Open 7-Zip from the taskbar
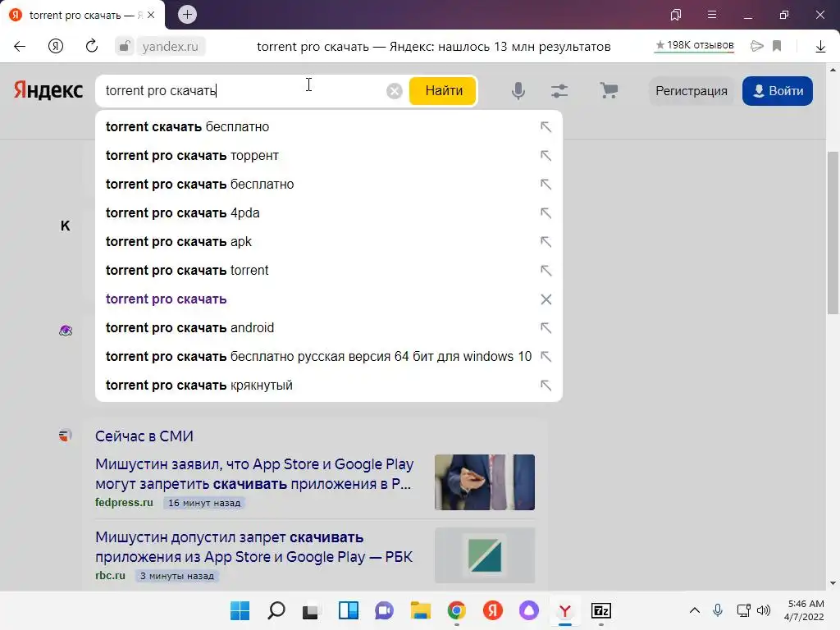Screen dimensions: 840x630 click(x=601, y=610)
